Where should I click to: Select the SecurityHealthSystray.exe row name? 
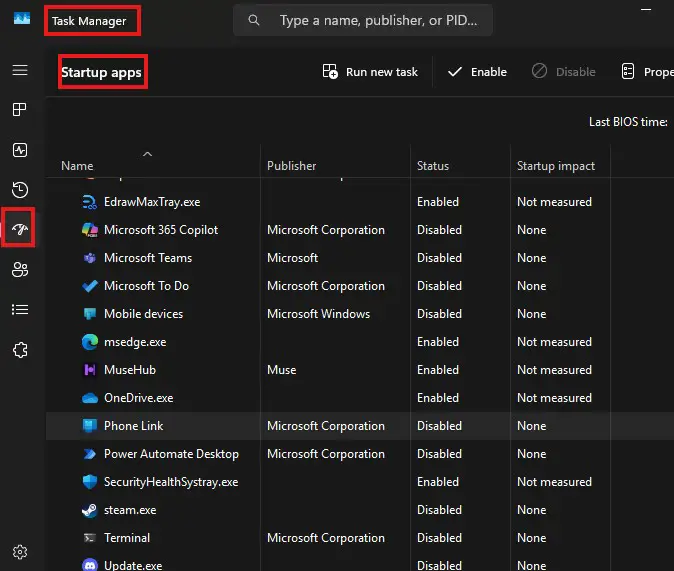(x=171, y=482)
